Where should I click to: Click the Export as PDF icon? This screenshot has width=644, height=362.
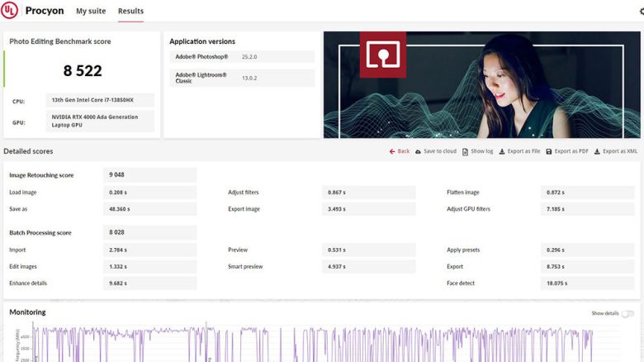549,151
